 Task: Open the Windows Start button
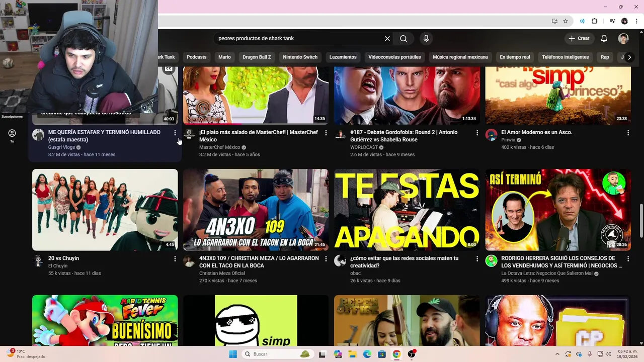(233, 354)
